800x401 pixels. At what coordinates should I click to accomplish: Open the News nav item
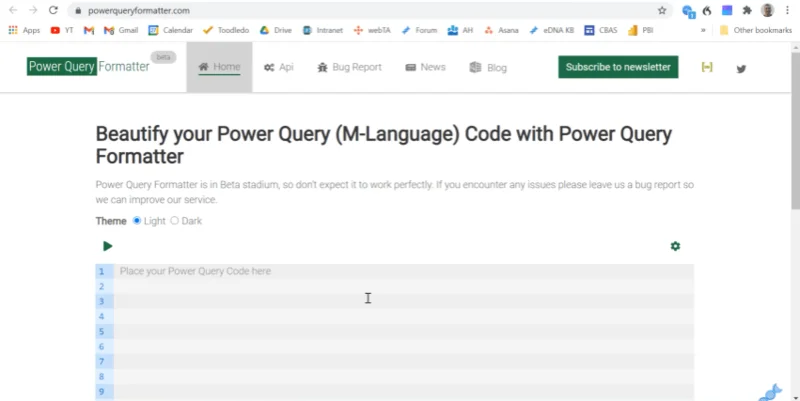426,67
